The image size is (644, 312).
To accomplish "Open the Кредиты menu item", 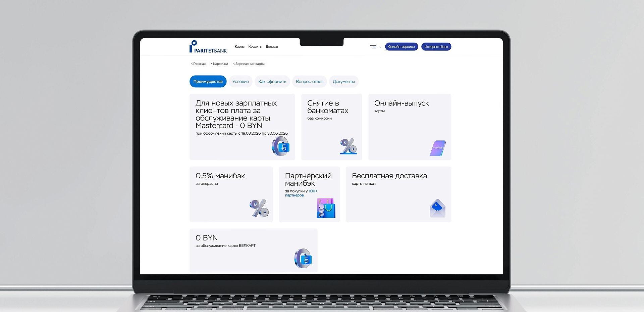I will click(x=256, y=47).
